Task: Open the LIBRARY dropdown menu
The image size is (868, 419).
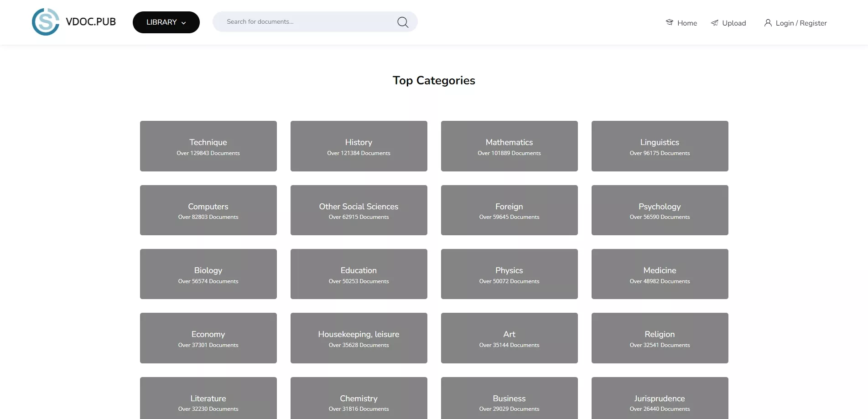Action: tap(166, 22)
